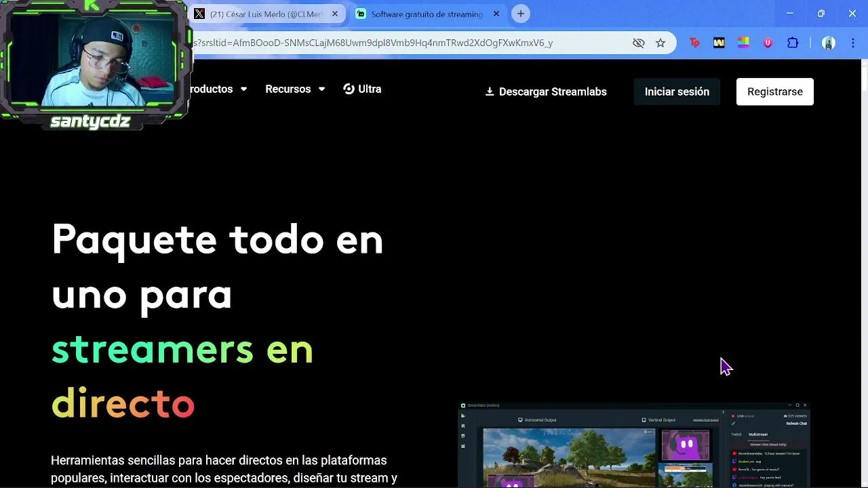Click the Streamlabs Desktop preview image
The height and width of the screenshot is (488, 868).
634,445
